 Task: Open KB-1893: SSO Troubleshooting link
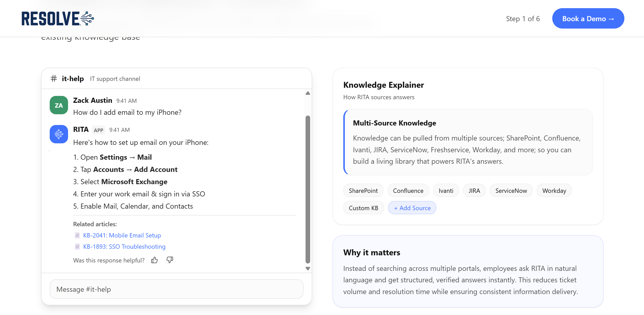coord(124,247)
